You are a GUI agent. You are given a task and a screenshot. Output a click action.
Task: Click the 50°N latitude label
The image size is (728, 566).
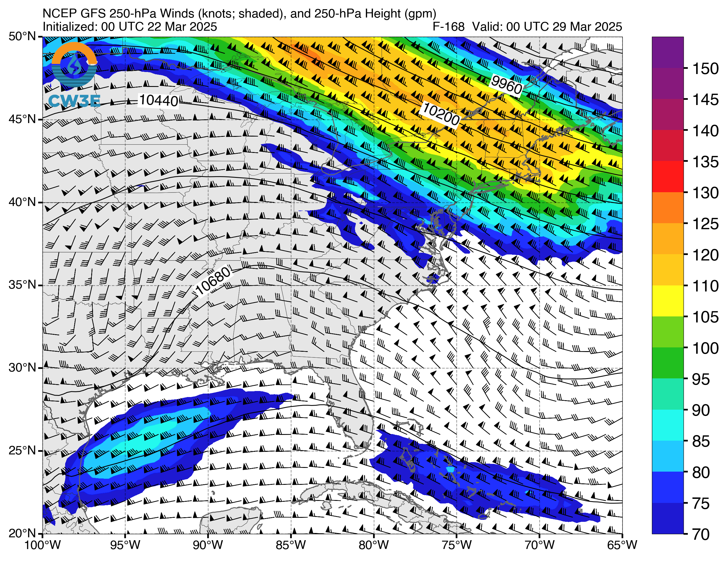[x=22, y=36]
